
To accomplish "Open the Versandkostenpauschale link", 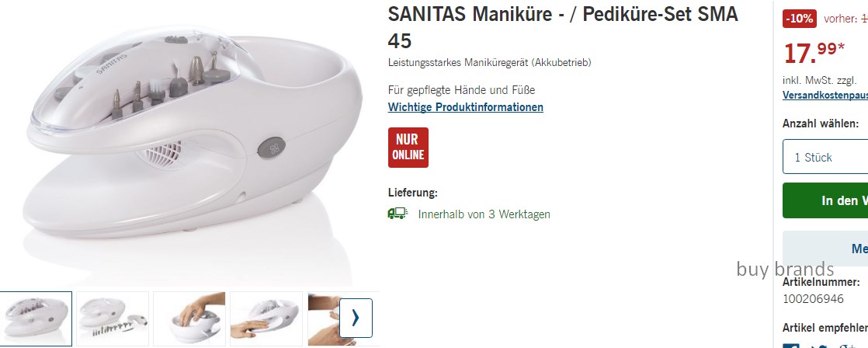I will [x=825, y=96].
